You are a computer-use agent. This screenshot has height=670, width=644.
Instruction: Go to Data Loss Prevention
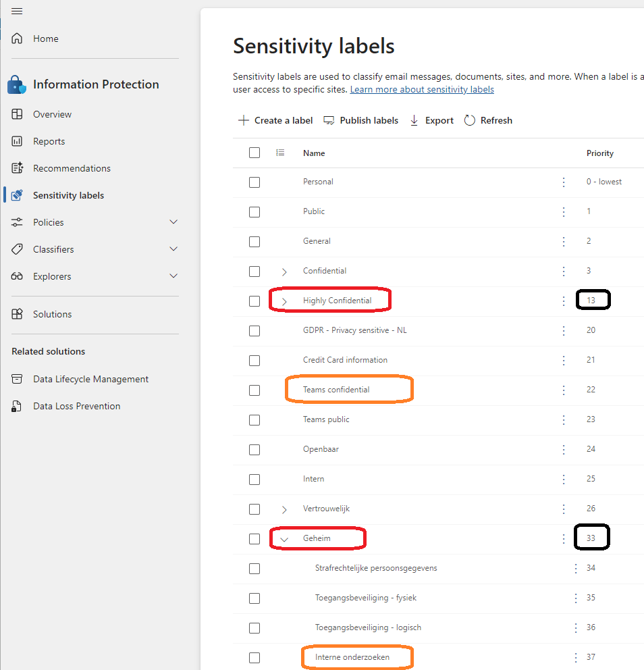[x=76, y=406]
